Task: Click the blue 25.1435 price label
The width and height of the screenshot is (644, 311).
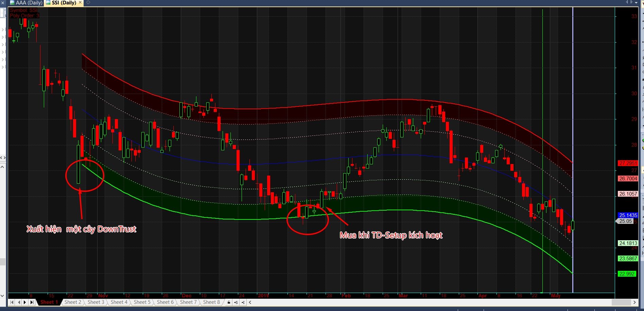Action: click(x=628, y=215)
